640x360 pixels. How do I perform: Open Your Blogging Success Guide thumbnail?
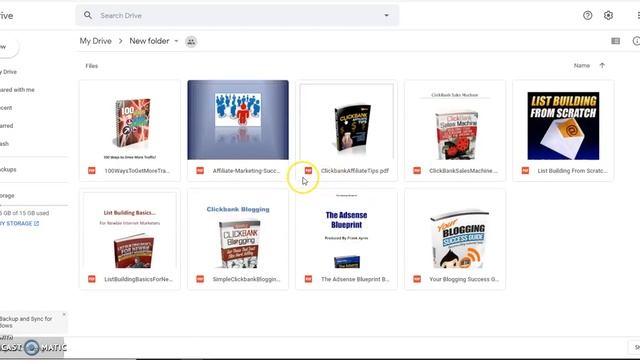pyautogui.click(x=455, y=229)
